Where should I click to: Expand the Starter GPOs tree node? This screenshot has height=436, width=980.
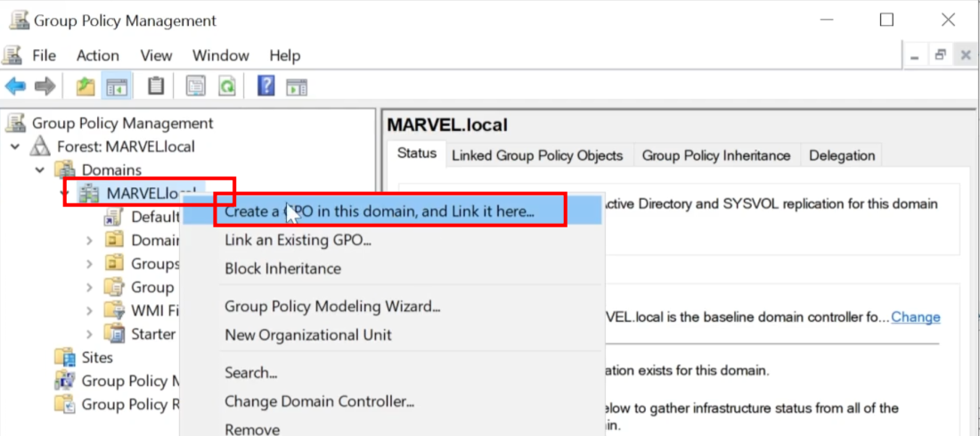click(89, 333)
